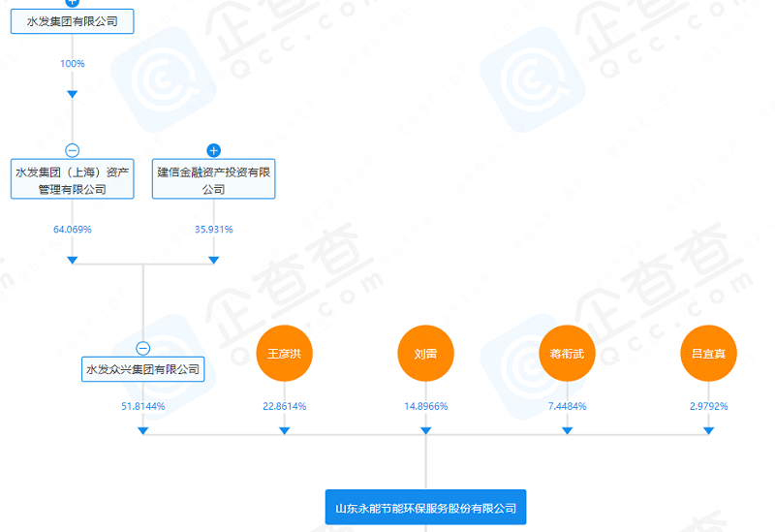Click the 100% shareholding label
775x532 pixels.
[x=72, y=64]
